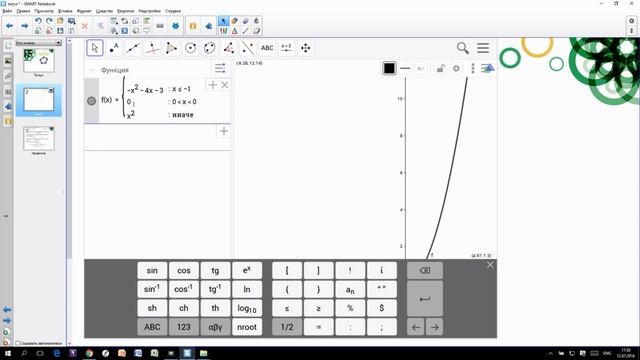Open label style AA dropdown
Viewport: 640px width, 360px height.
click(420, 69)
